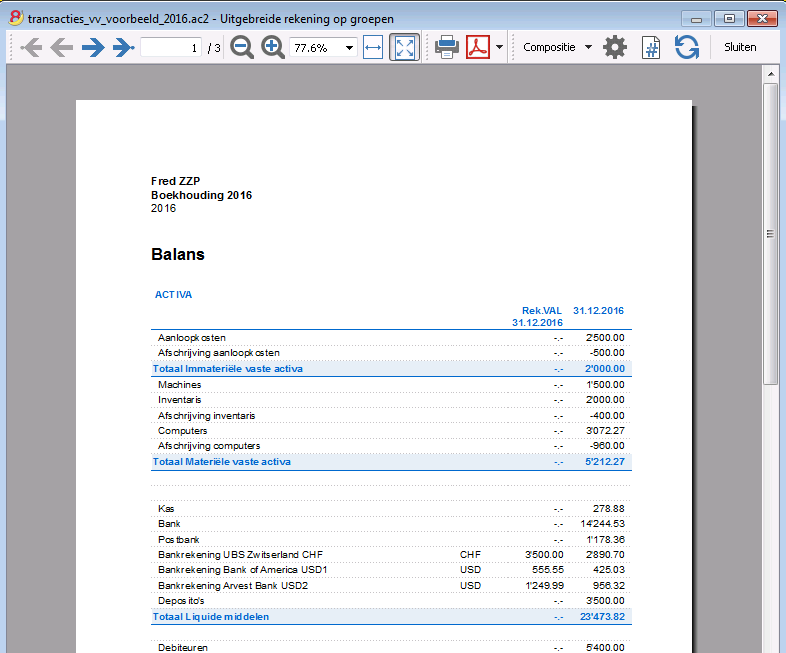Click the page number input field

click(x=171, y=48)
